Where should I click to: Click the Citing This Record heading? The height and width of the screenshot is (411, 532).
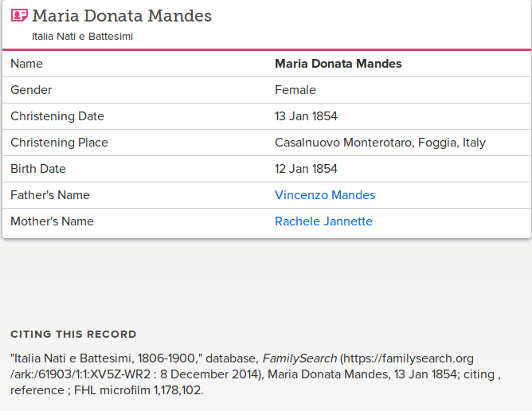coord(73,335)
